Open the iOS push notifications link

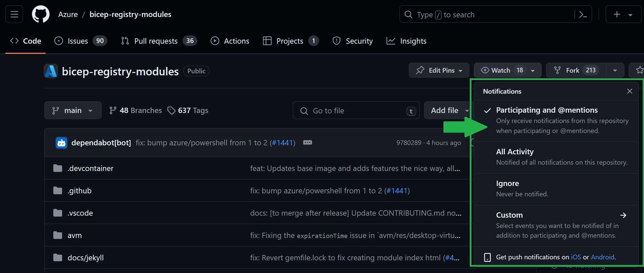pos(576,257)
